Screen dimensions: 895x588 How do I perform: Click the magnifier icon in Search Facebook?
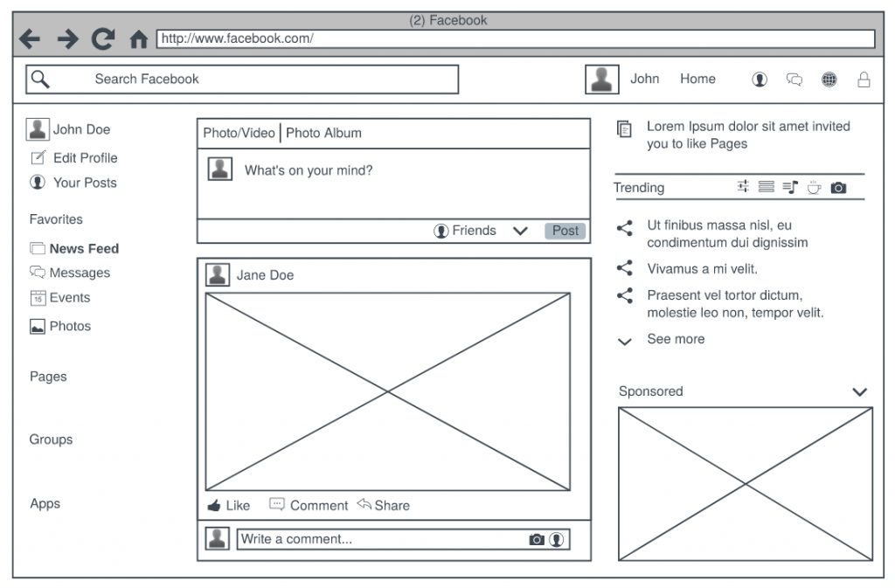[x=40, y=79]
